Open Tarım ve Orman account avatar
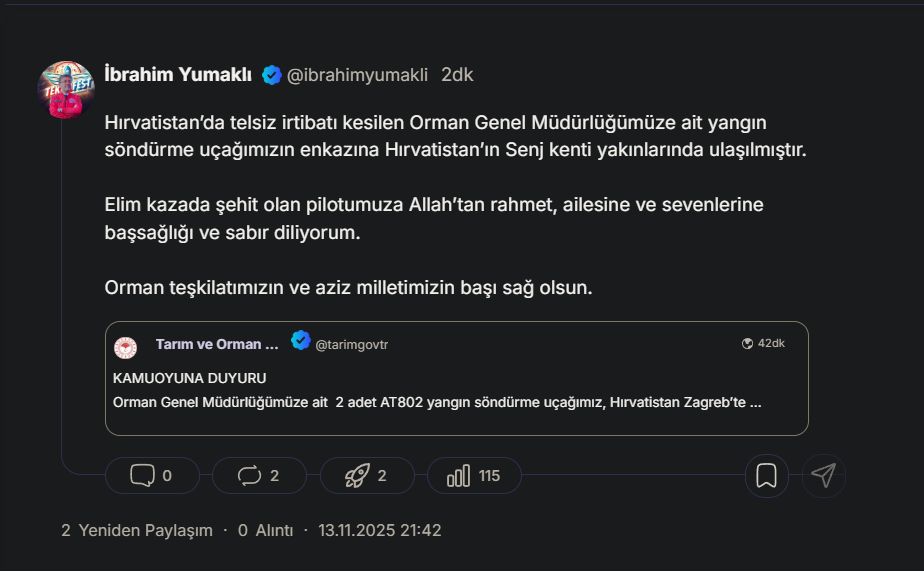Viewport: 924px width, 571px height. [x=126, y=347]
